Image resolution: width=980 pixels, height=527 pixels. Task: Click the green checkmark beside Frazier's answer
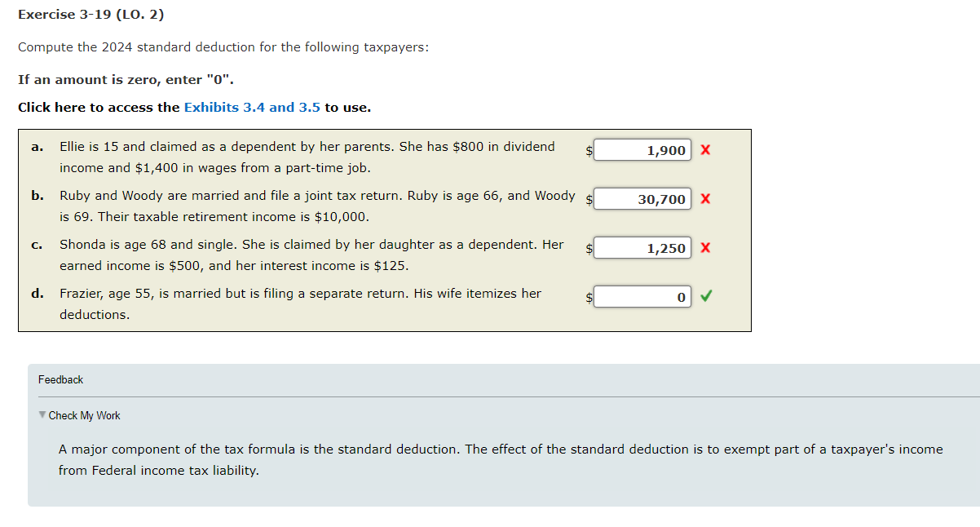(705, 296)
